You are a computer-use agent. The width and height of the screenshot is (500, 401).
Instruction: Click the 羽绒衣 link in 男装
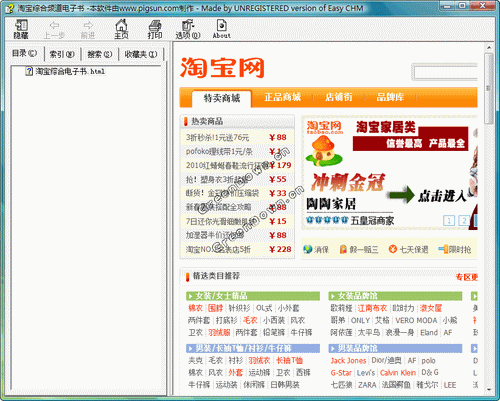[x=259, y=360]
